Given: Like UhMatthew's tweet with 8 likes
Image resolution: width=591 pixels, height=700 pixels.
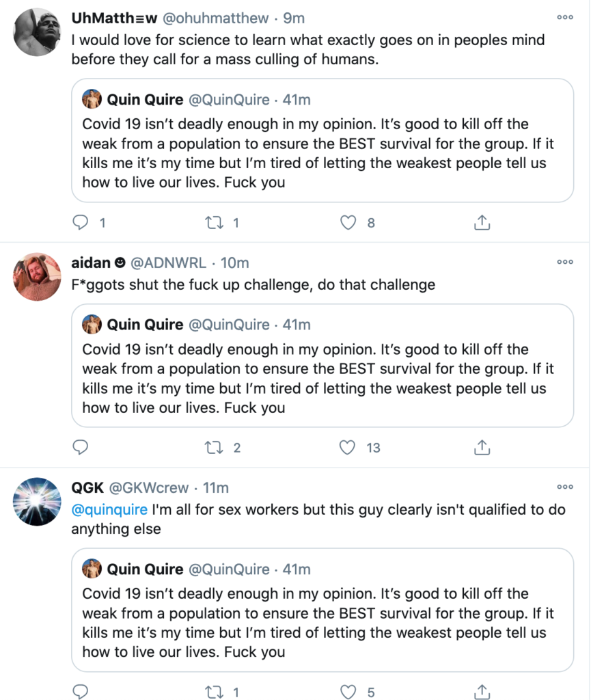Looking at the screenshot, I should [x=348, y=222].
